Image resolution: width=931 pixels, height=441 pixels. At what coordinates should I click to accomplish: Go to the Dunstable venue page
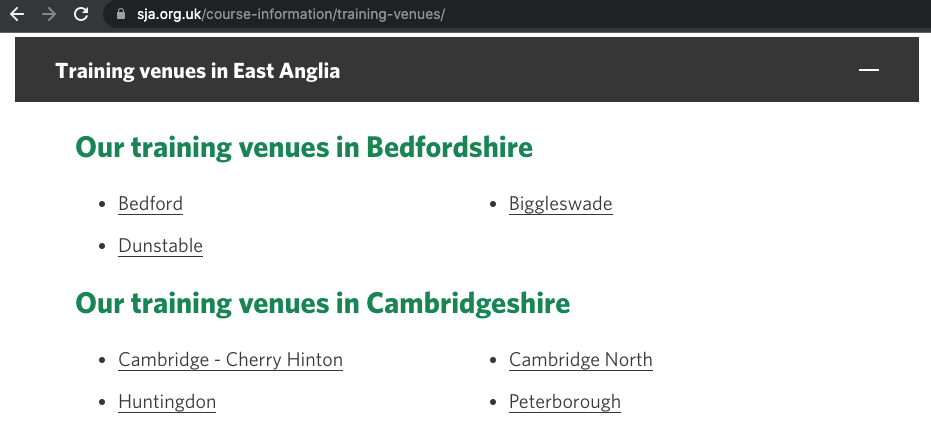(x=160, y=246)
